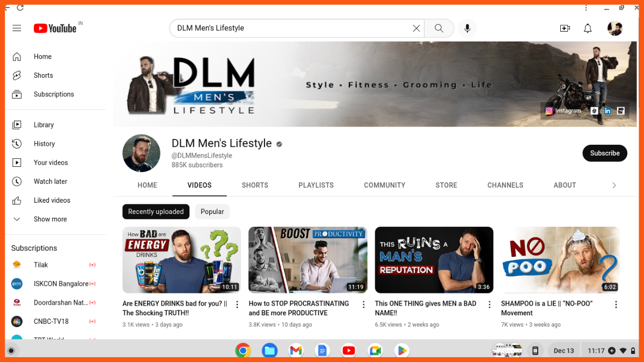This screenshot has width=644, height=362.
Task: Switch to the ABOUT tab
Action: click(565, 185)
